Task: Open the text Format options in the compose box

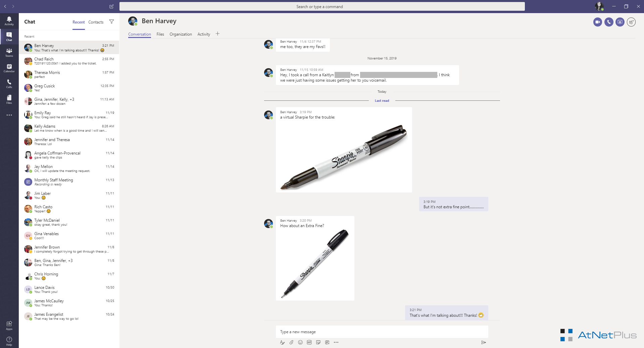Action: pos(282,342)
